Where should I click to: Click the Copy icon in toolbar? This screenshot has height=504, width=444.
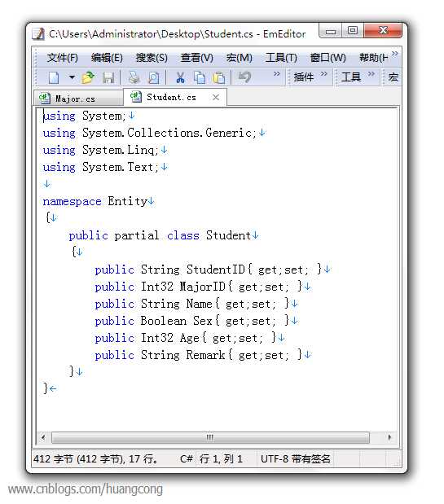pos(200,77)
